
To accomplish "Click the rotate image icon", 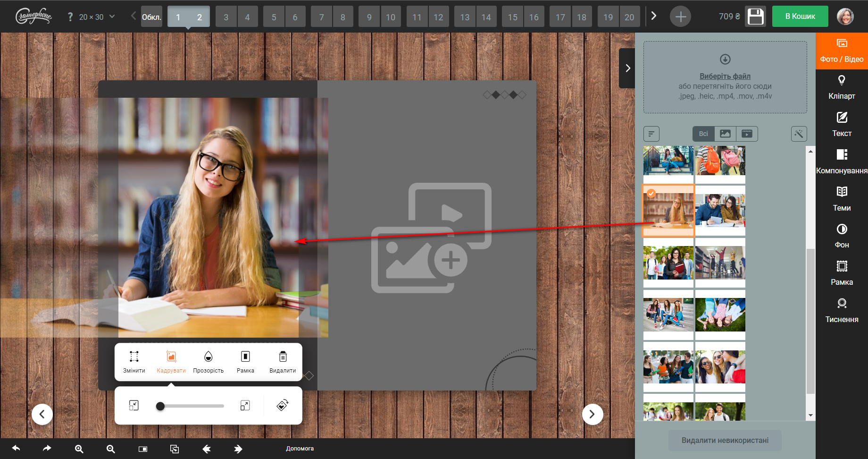I will tap(283, 405).
